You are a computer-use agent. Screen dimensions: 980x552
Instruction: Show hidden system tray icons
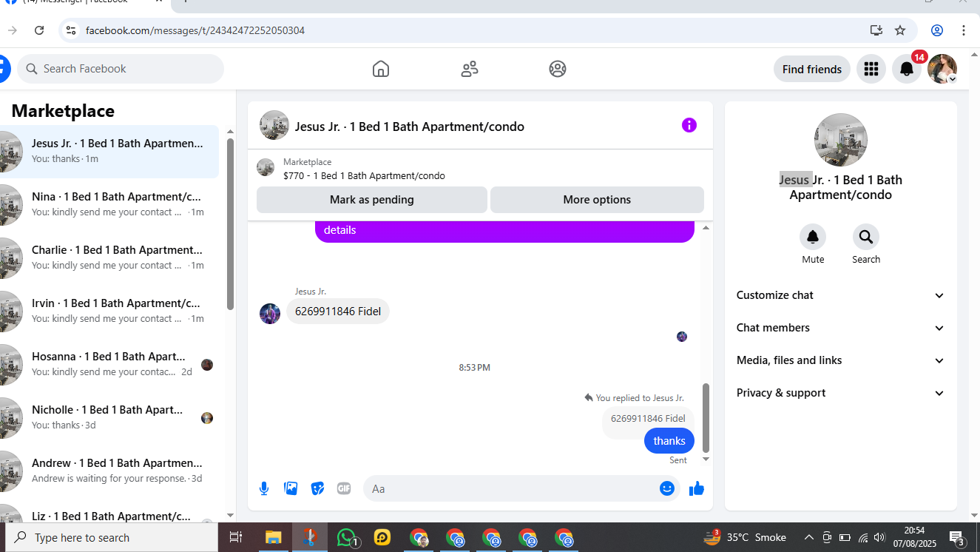coord(808,538)
